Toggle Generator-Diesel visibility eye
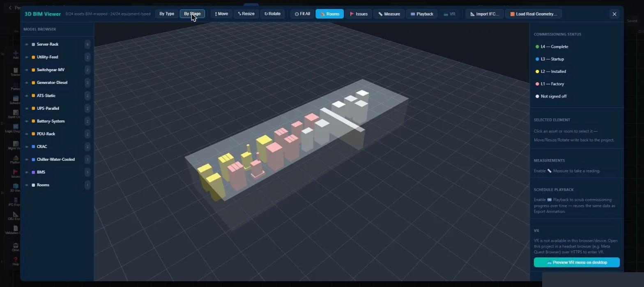 coord(27,83)
